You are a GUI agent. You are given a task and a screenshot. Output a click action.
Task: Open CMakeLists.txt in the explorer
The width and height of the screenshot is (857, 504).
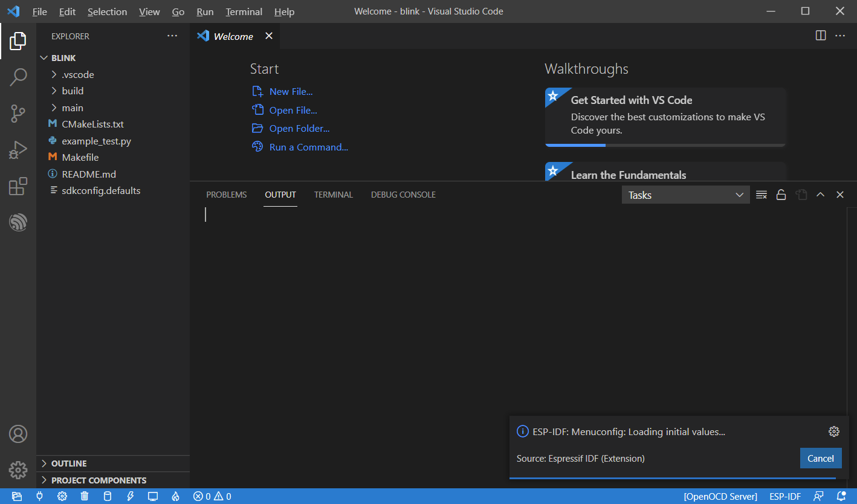(113, 124)
